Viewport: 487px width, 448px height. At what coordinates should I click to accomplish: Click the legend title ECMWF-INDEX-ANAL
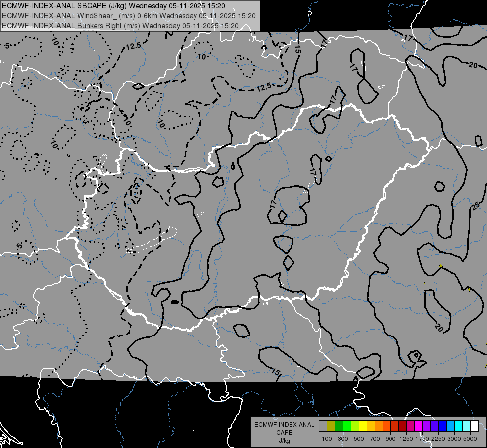pos(284,425)
